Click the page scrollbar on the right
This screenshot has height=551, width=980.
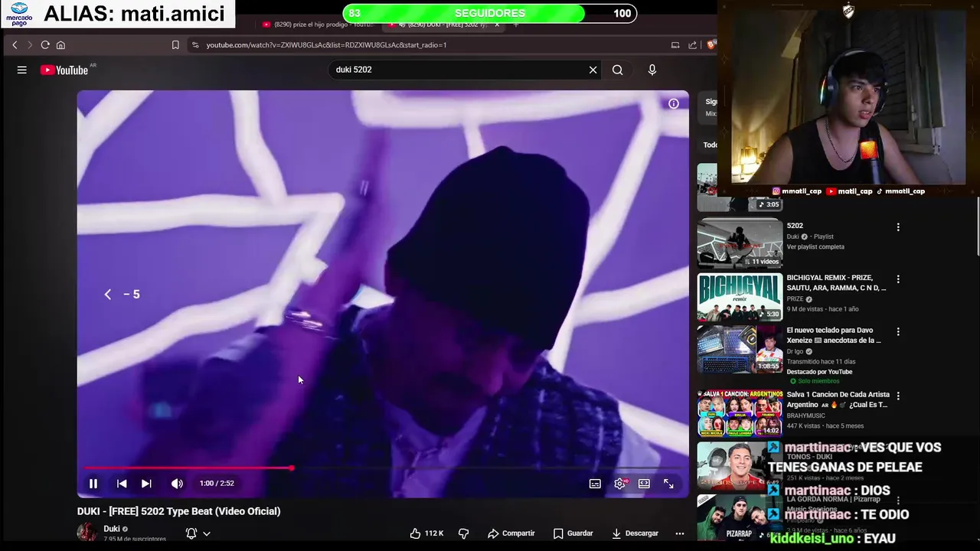(977, 227)
